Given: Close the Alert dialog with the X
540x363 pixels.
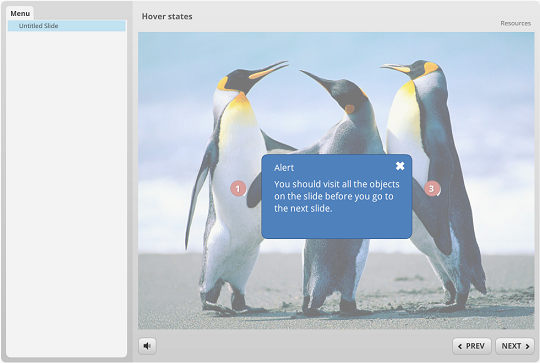Looking at the screenshot, I should pyautogui.click(x=400, y=166).
